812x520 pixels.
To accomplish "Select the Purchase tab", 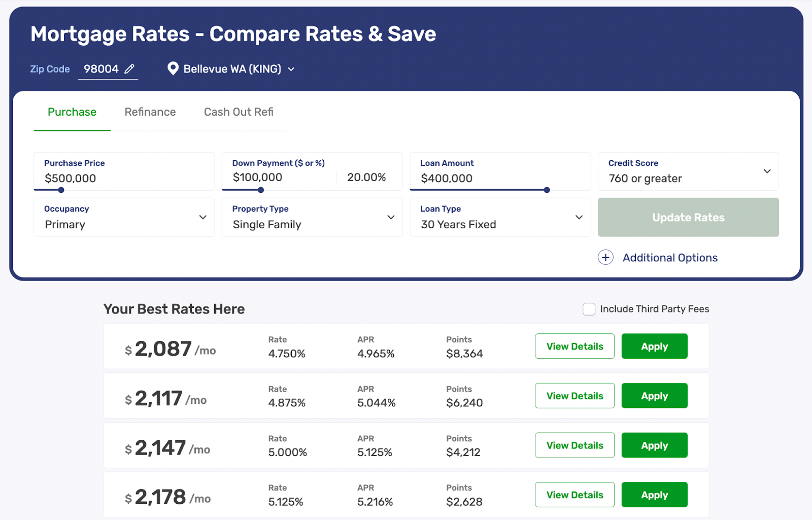I will pos(72,112).
